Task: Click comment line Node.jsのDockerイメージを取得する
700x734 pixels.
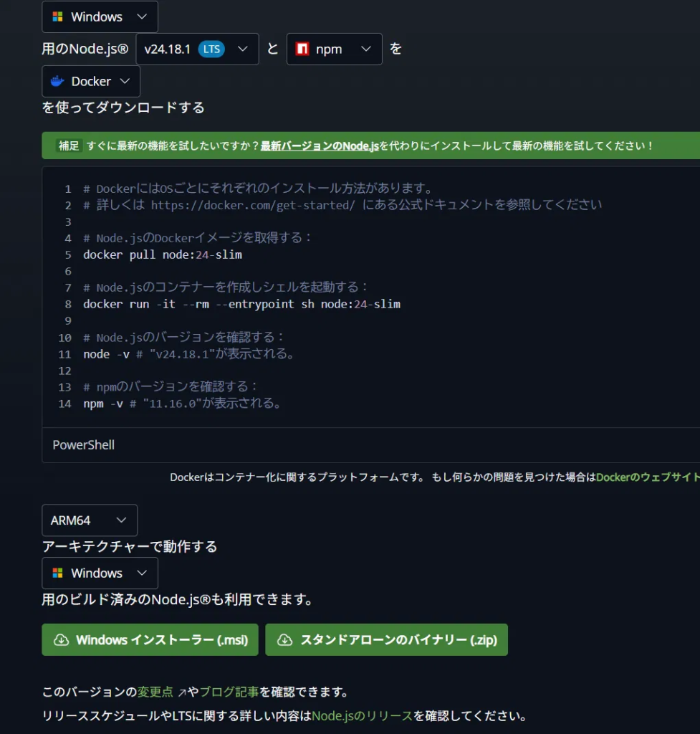Action: coord(197,238)
